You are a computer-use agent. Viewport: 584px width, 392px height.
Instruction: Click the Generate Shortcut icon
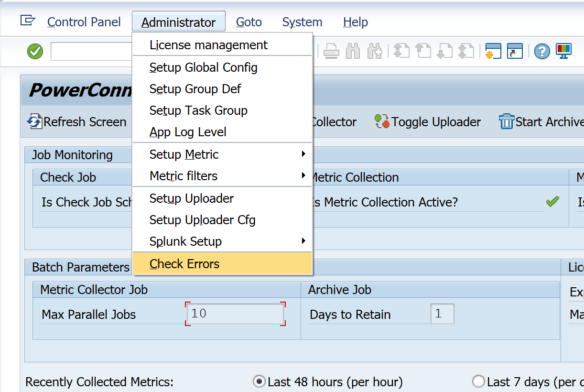[515, 51]
